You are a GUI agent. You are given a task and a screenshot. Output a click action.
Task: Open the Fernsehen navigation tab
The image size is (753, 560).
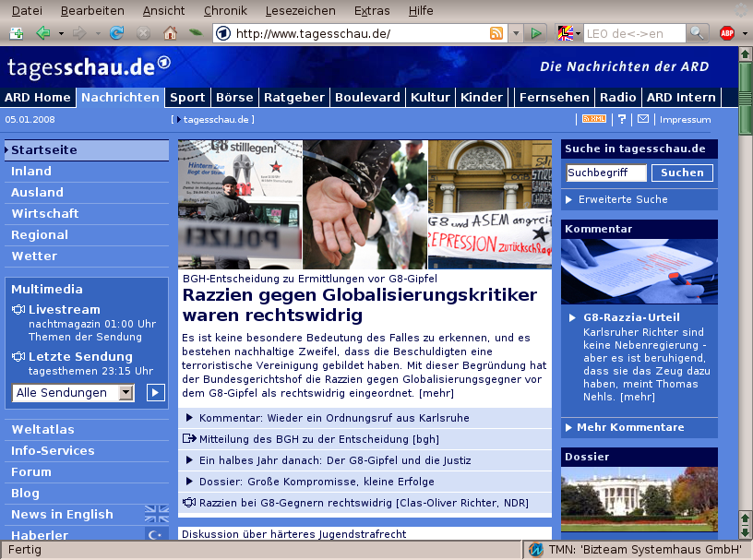pyautogui.click(x=555, y=98)
